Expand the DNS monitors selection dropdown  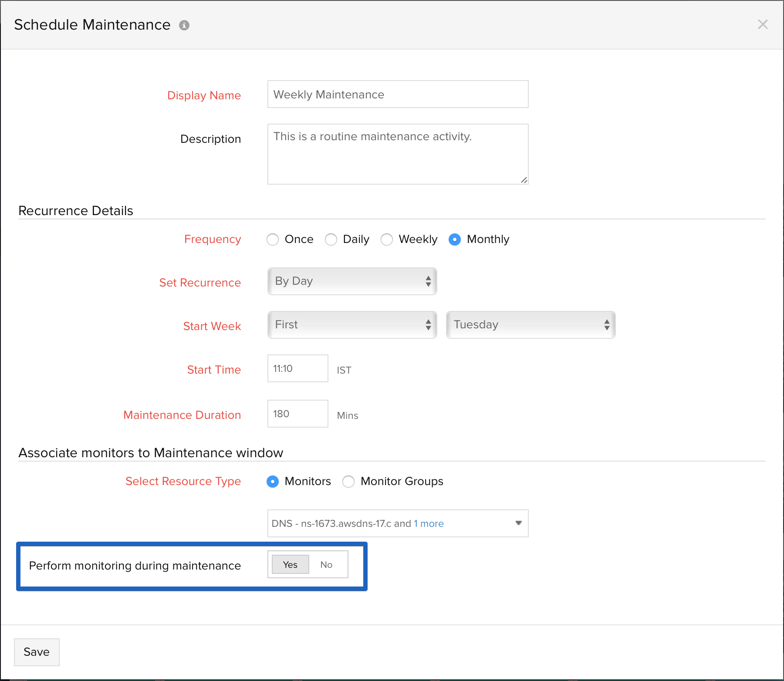518,523
